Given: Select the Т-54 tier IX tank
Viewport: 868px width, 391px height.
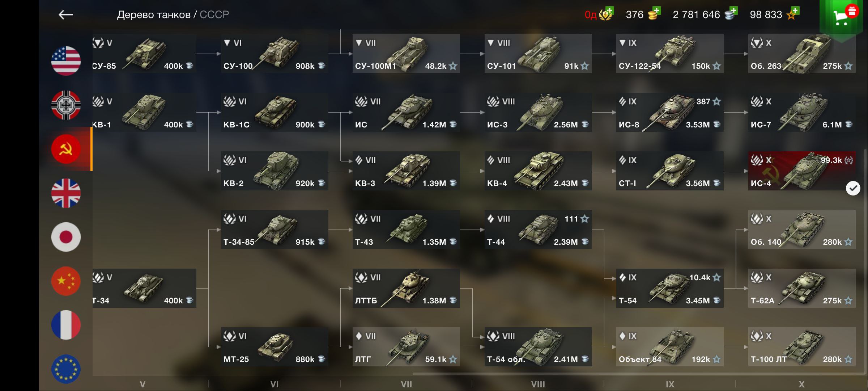Looking at the screenshot, I should pos(670,288).
